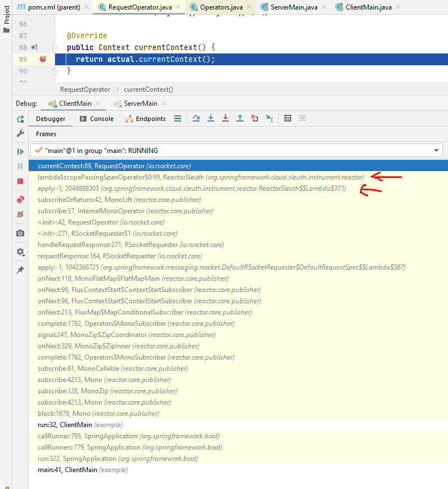Viewport: 448px width, 489px height.
Task: Drop frame icon in toolbar
Action: pos(255,118)
